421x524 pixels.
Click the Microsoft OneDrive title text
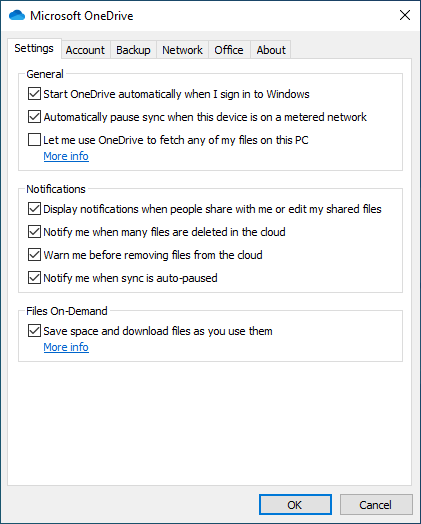82,16
